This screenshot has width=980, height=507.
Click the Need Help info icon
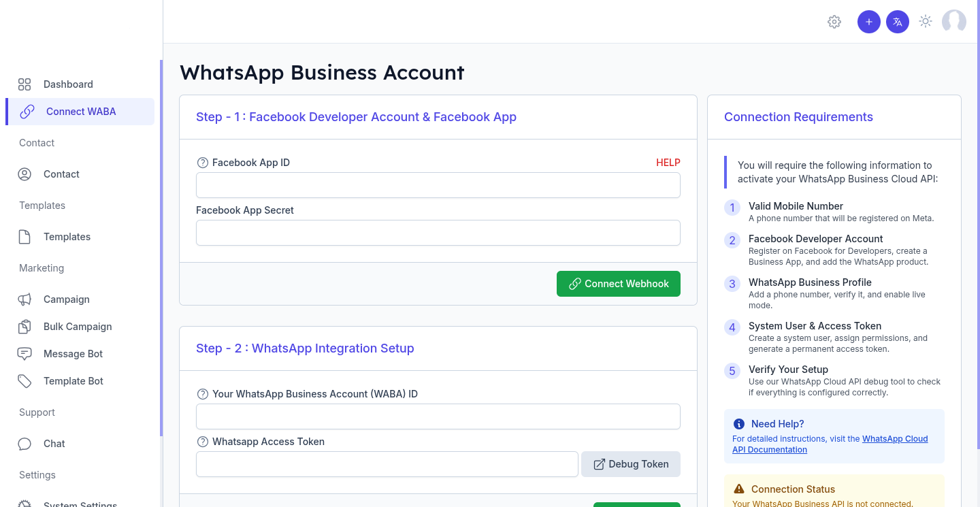pos(739,424)
